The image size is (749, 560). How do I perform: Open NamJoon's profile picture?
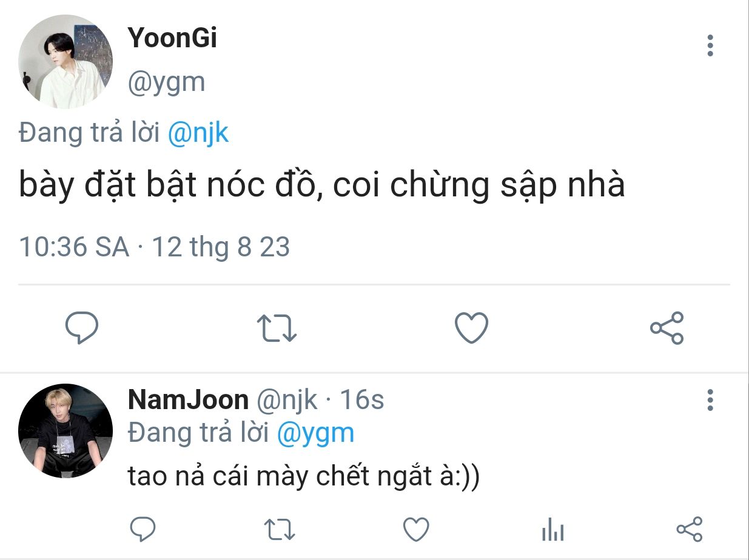tap(65, 430)
